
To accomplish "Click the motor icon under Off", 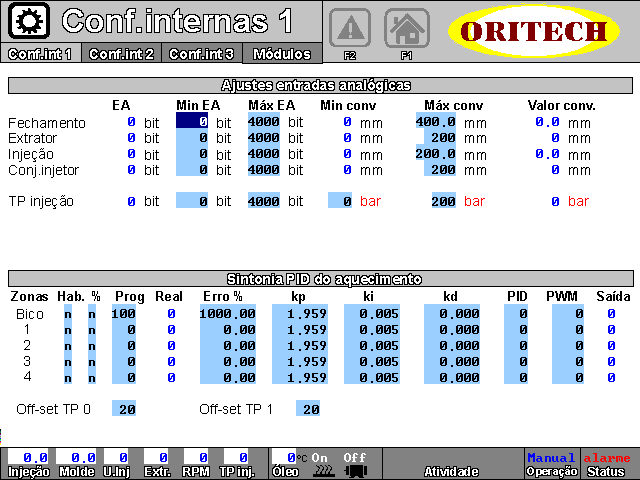I will coord(355,469).
